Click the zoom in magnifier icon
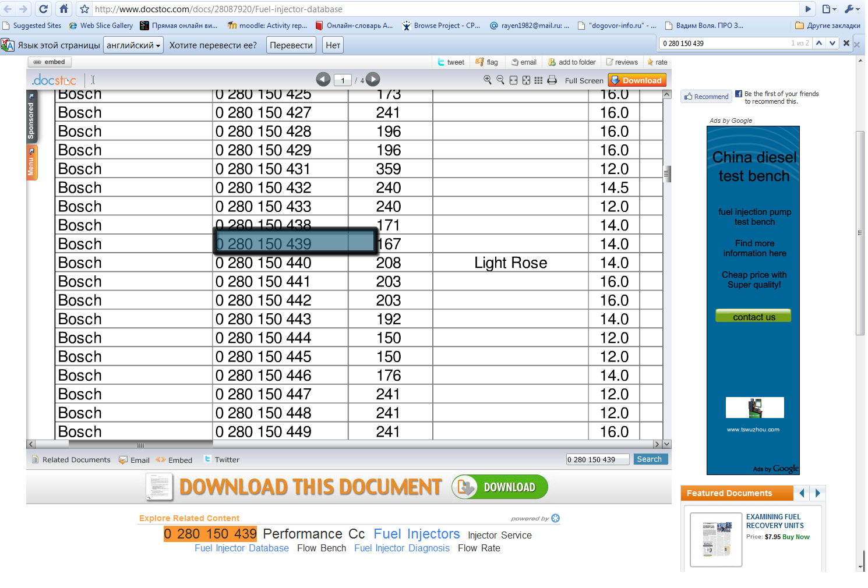The image size is (868, 588). (x=488, y=80)
